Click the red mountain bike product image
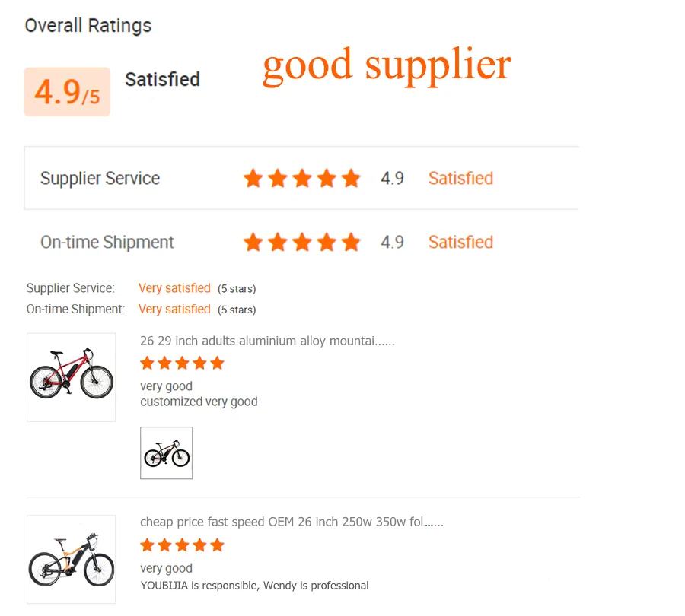 click(71, 377)
